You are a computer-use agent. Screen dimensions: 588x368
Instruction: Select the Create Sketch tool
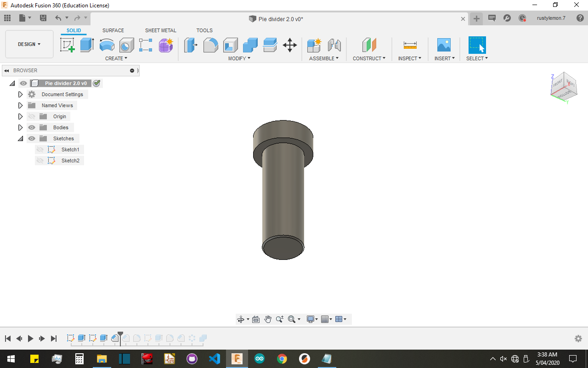pyautogui.click(x=68, y=45)
